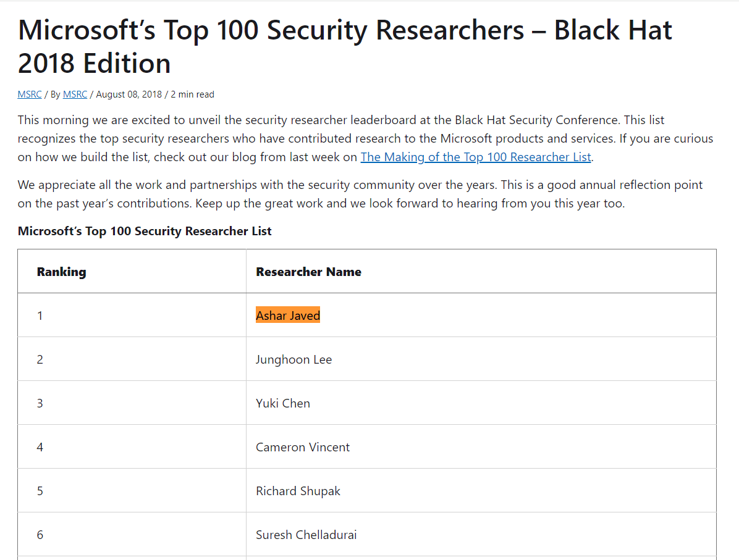Select the paragraph starting 'We appreciate all the work'
Screen dimensions: 739x560
[360, 194]
